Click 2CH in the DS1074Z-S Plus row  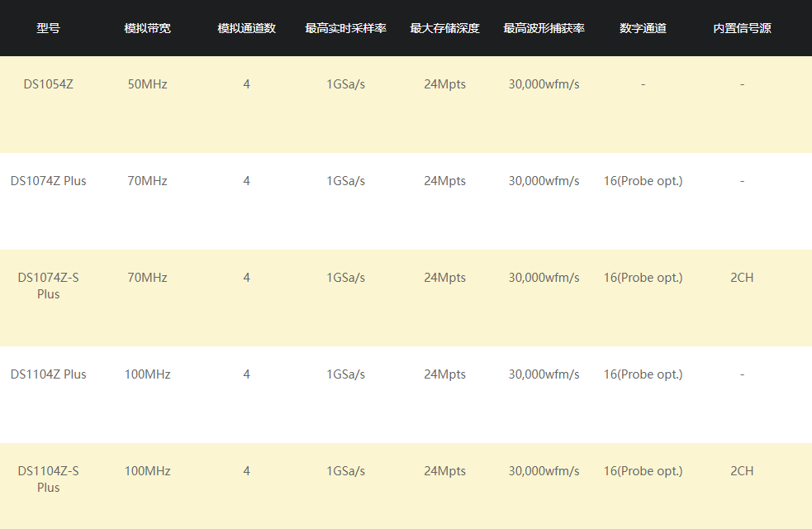[x=742, y=278]
